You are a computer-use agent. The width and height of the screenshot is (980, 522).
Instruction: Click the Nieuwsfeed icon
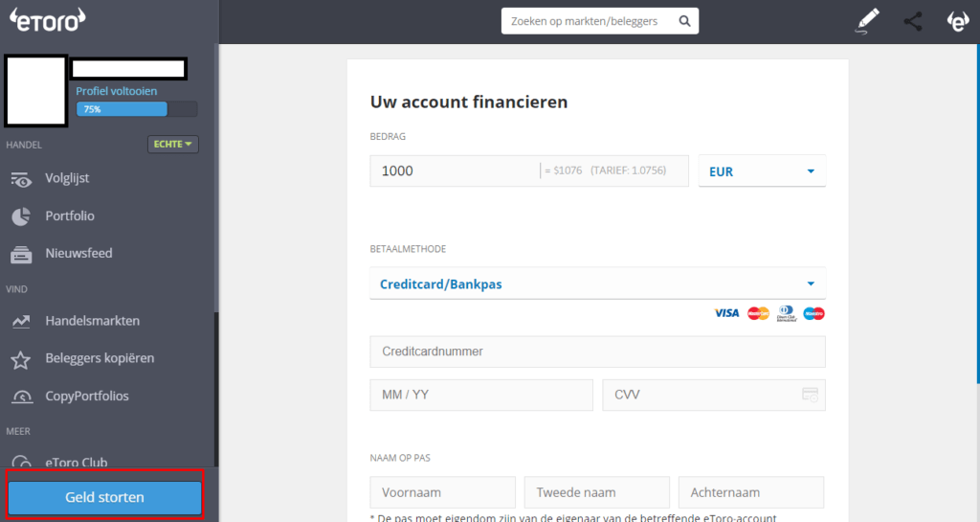point(21,254)
